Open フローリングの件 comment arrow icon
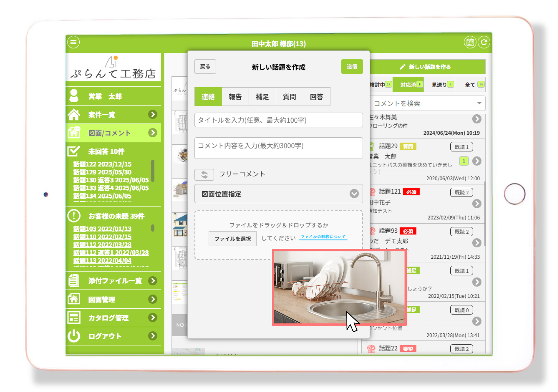The height and width of the screenshot is (392, 558). pos(477,119)
